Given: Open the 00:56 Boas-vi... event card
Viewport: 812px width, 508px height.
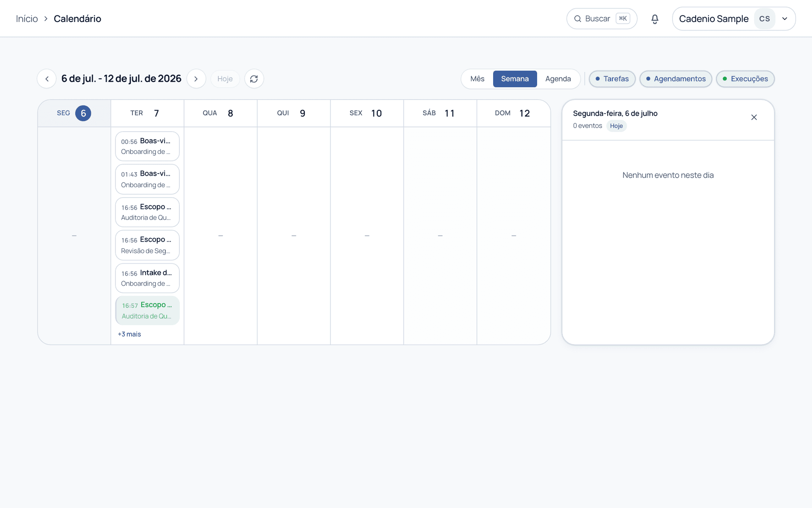Looking at the screenshot, I should point(147,146).
